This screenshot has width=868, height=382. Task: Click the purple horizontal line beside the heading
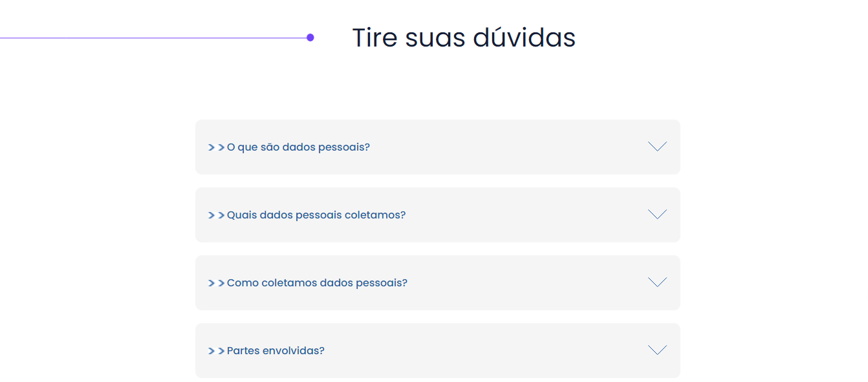pos(155,38)
